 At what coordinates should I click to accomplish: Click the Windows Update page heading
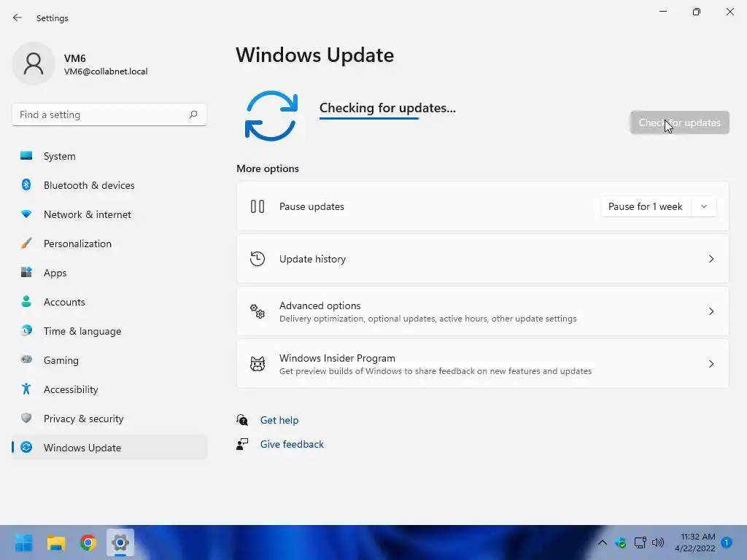tap(315, 55)
